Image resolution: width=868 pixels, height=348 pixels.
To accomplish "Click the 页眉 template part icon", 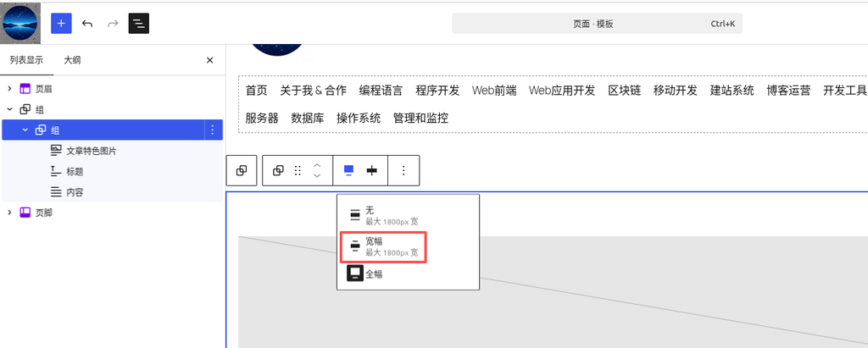I will coord(25,89).
